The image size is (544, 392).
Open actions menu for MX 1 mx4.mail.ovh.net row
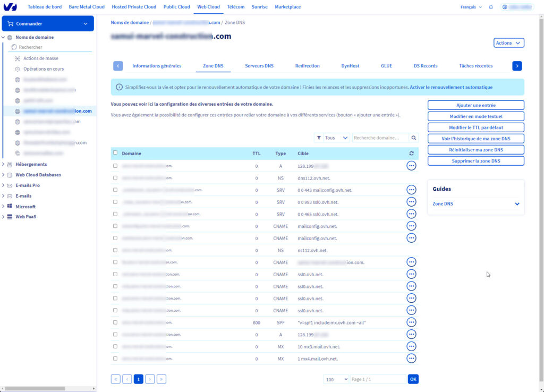tap(411, 359)
